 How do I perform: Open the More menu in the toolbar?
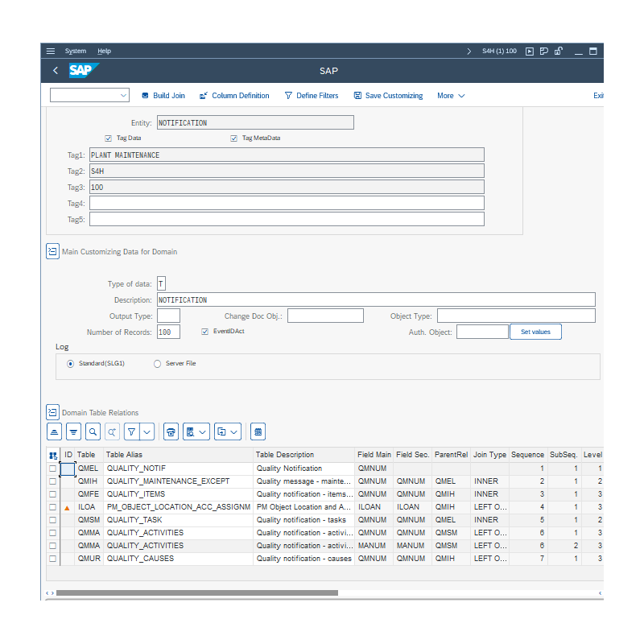click(x=451, y=95)
